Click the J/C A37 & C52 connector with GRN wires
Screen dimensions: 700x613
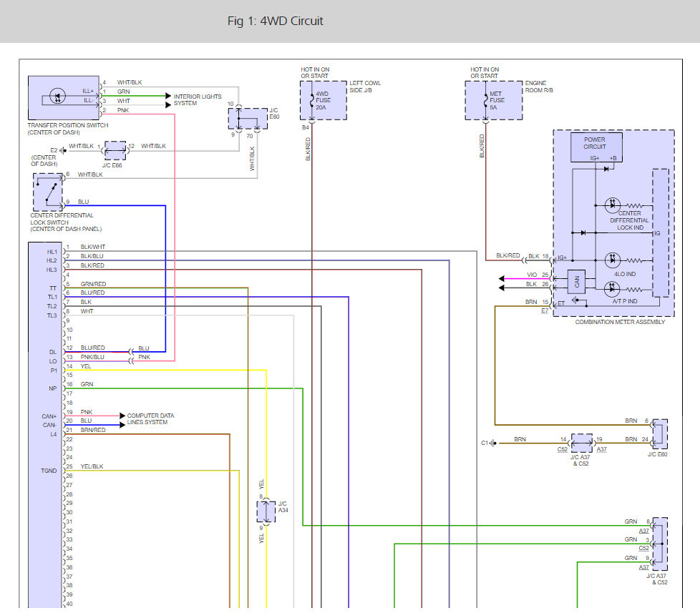click(659, 544)
